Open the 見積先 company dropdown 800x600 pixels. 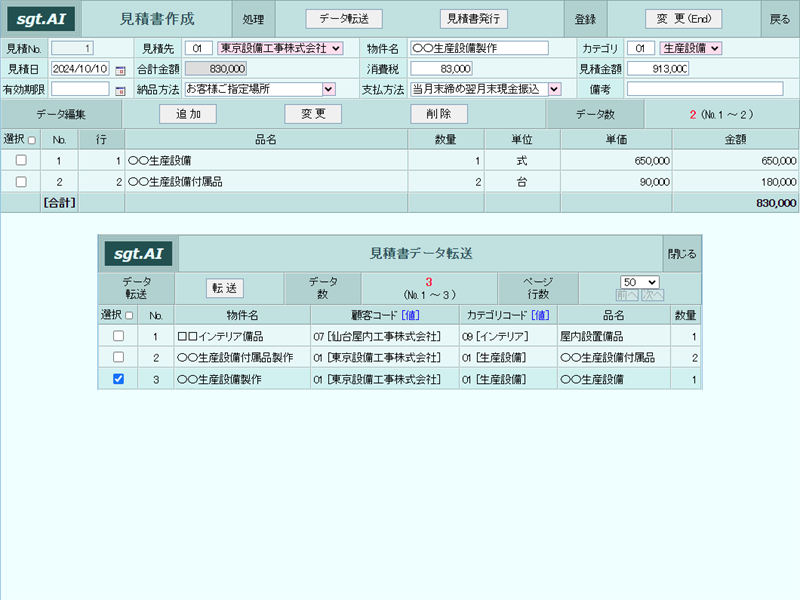[x=280, y=48]
